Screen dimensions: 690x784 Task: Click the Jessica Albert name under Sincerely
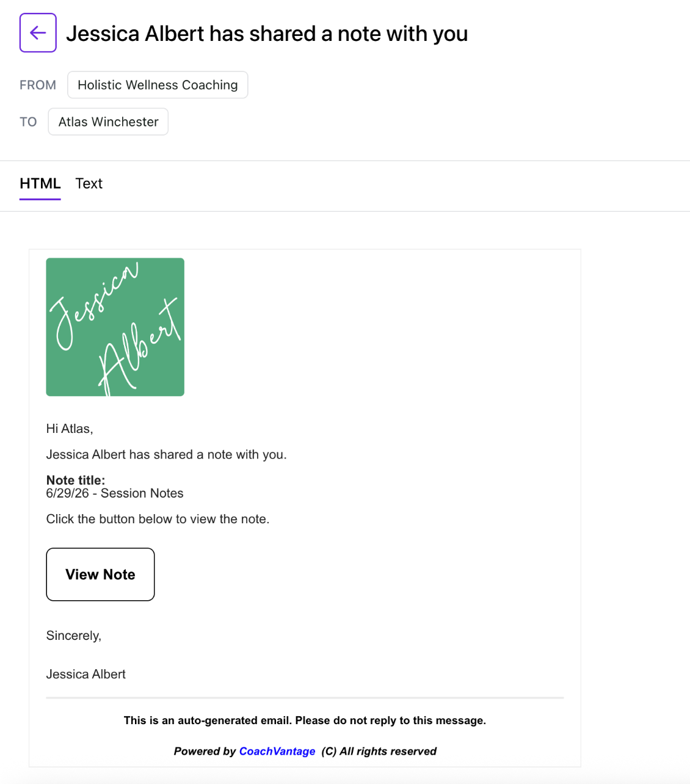pos(86,674)
